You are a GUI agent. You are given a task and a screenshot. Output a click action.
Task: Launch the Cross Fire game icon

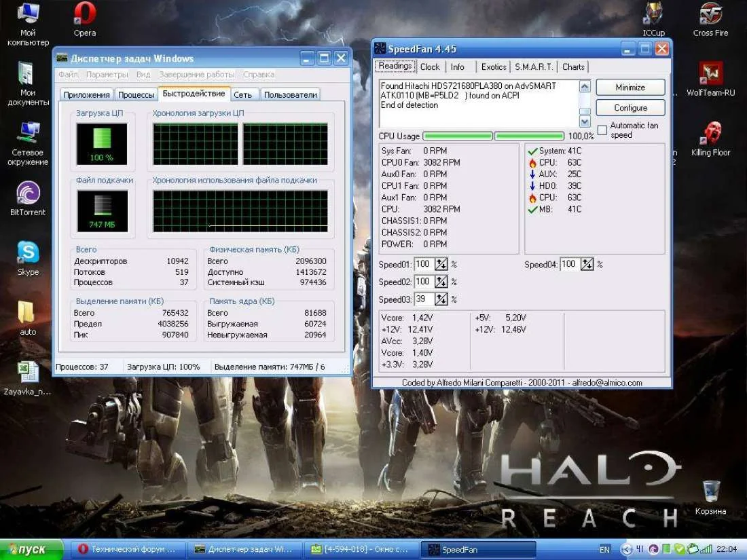click(x=710, y=14)
